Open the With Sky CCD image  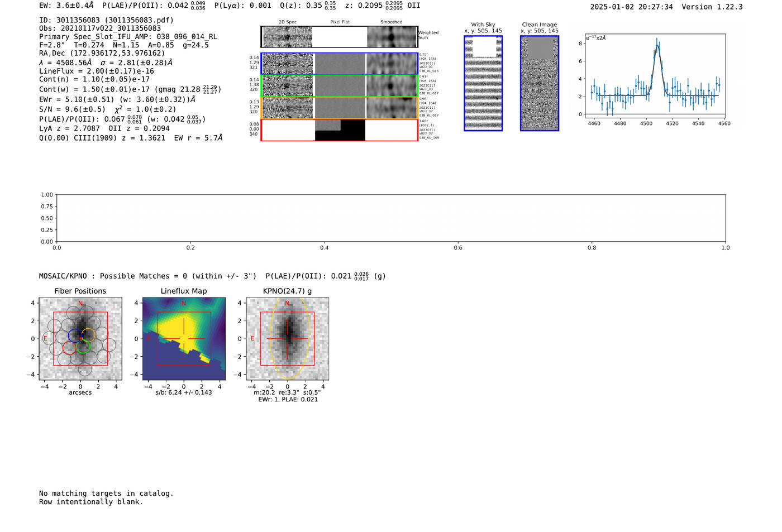coord(483,83)
